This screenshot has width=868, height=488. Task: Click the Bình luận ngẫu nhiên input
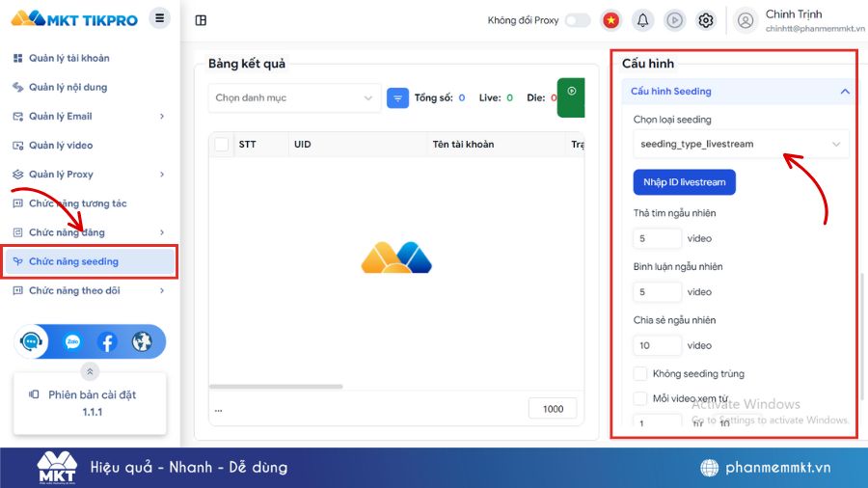[x=657, y=291]
